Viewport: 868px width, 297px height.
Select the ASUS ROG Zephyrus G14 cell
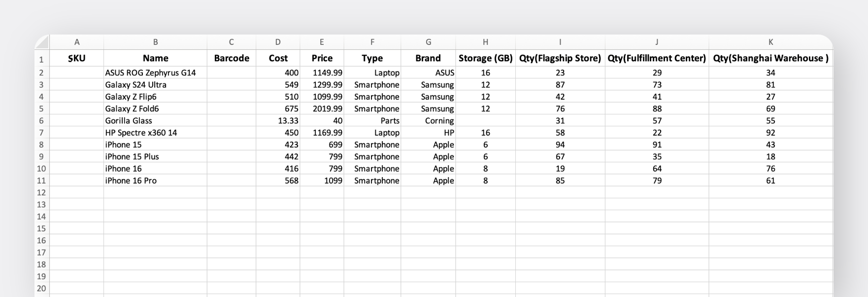coord(155,73)
